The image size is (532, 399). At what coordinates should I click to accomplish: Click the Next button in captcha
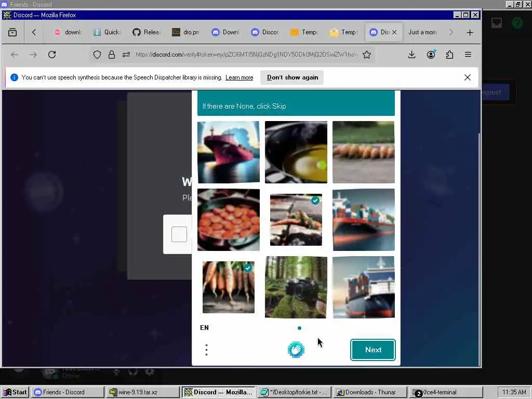click(373, 350)
